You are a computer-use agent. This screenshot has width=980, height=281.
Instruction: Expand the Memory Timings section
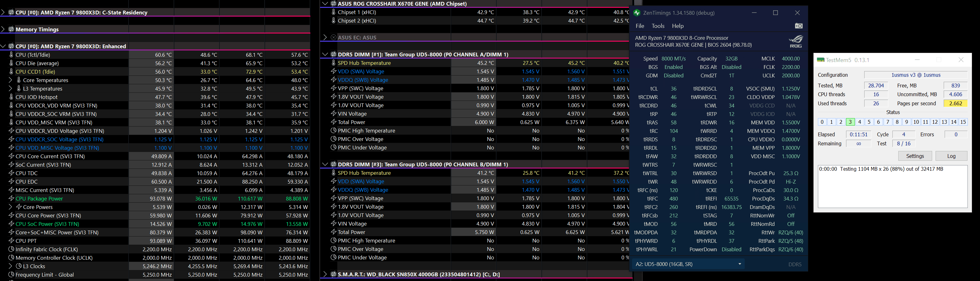point(3,29)
